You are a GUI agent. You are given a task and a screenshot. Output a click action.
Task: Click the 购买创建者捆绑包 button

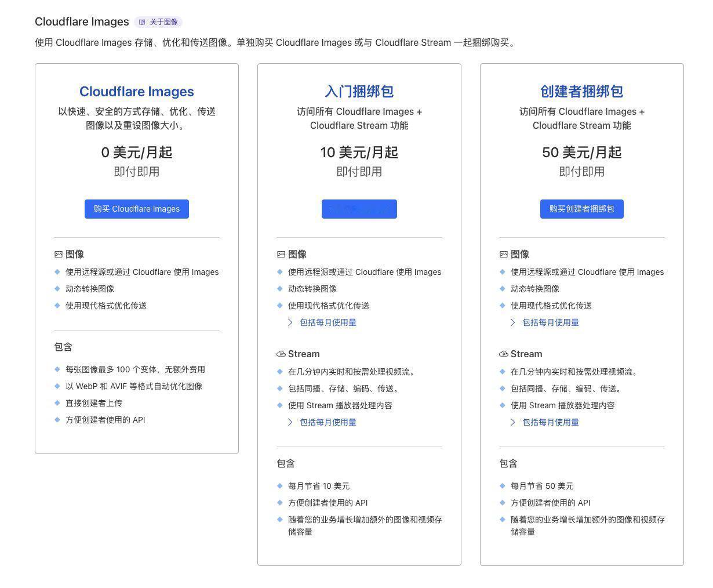click(582, 209)
